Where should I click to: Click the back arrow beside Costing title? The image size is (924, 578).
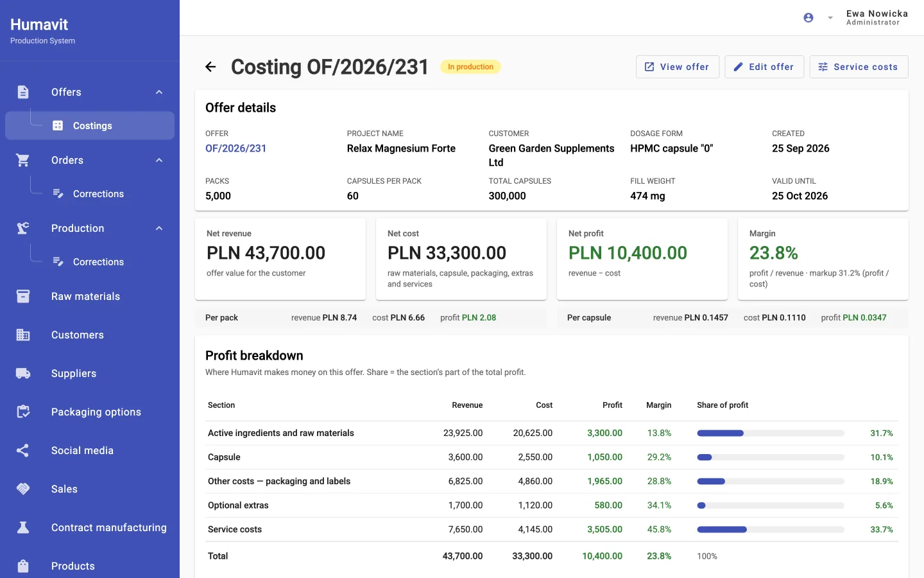point(210,67)
